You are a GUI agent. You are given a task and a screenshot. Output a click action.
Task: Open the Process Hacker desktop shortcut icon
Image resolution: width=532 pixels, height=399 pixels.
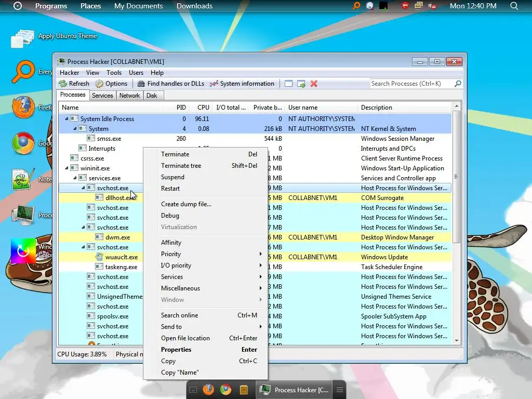[23, 215]
